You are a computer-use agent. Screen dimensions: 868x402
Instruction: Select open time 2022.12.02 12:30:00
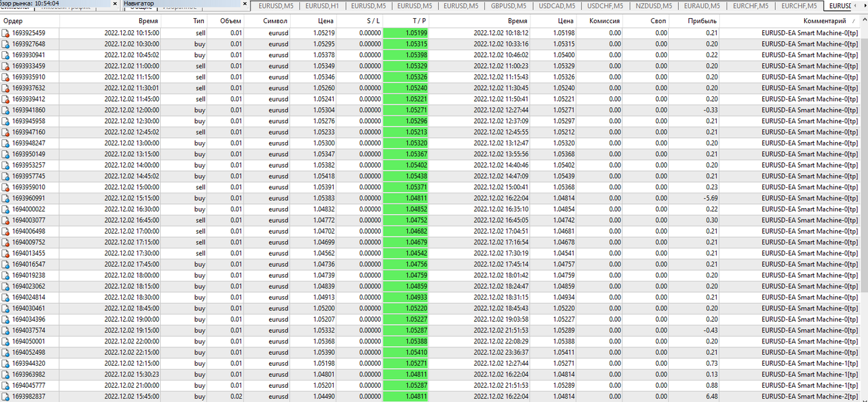tap(132, 121)
